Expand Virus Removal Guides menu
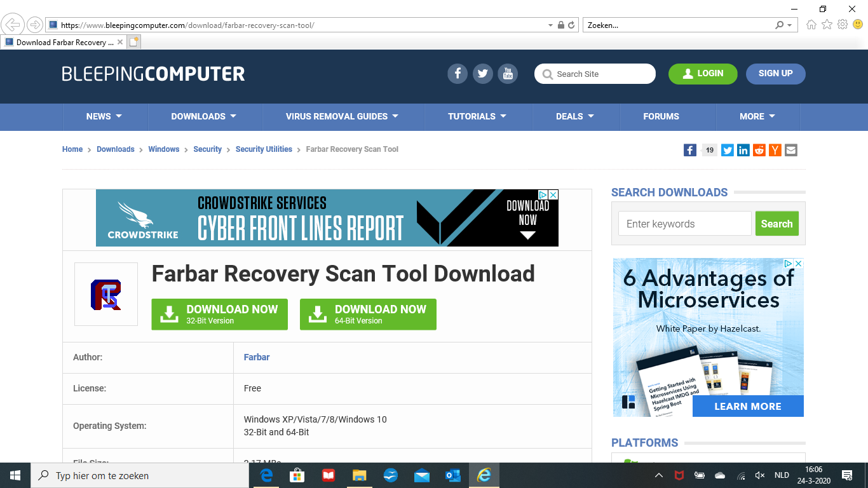 [342, 116]
